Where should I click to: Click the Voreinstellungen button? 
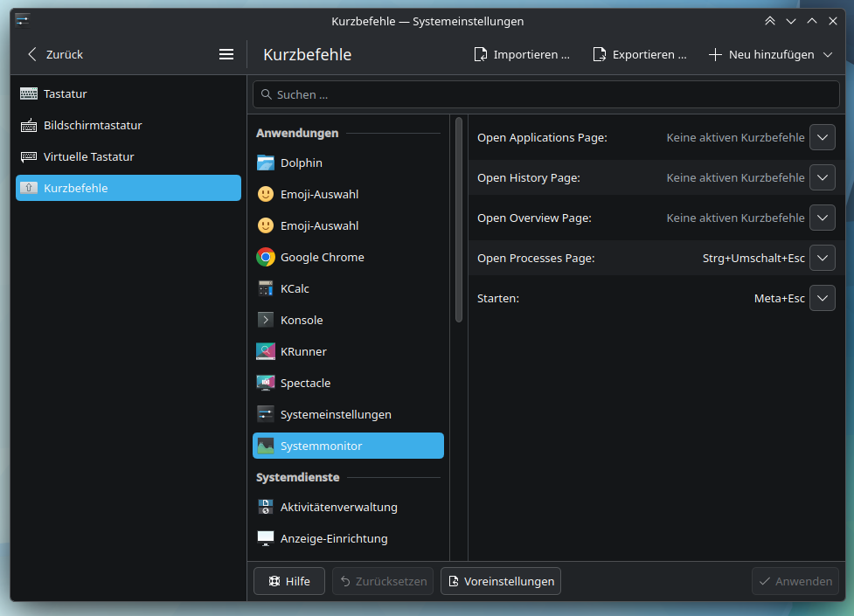(500, 580)
